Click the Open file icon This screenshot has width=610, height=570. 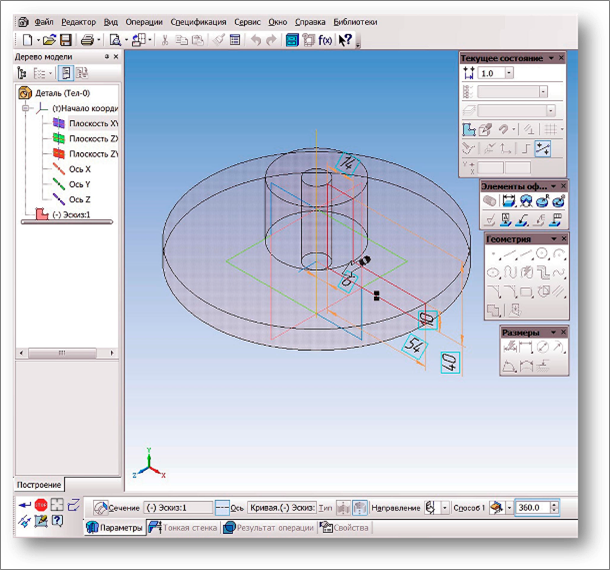[48, 40]
